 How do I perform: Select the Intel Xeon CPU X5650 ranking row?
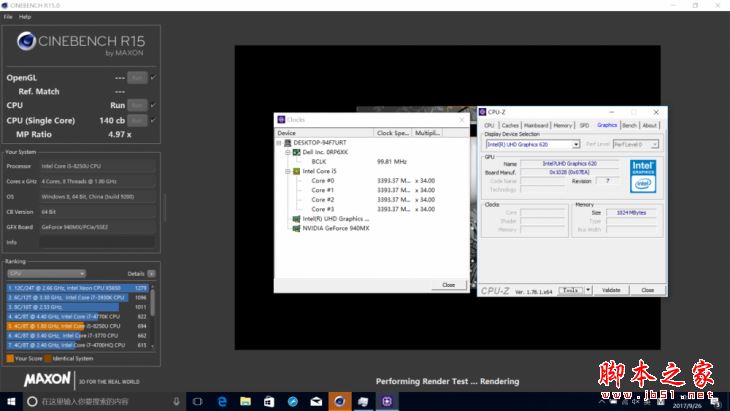point(78,288)
